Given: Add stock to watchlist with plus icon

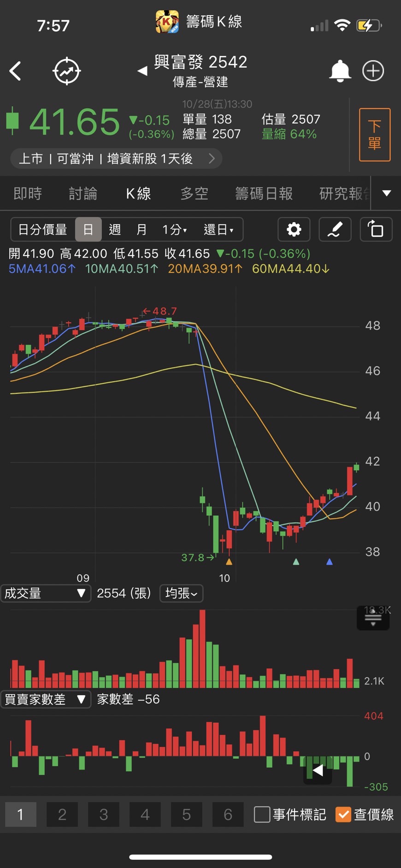Looking at the screenshot, I should point(373,71).
